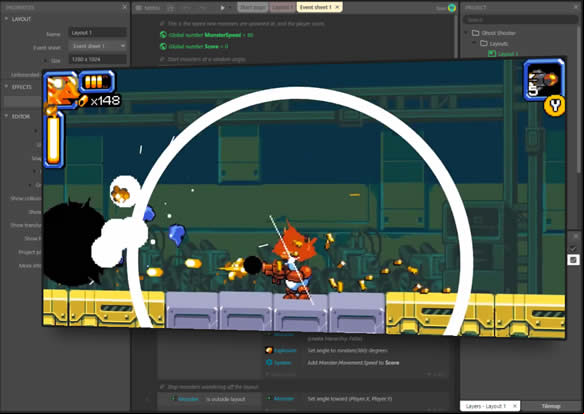Click the orange character portrait in HUD
Screen dimensions: 584x414
coord(61,90)
